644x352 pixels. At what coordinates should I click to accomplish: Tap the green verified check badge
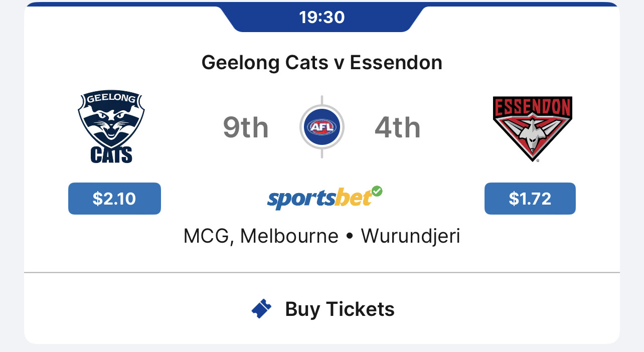tap(377, 191)
